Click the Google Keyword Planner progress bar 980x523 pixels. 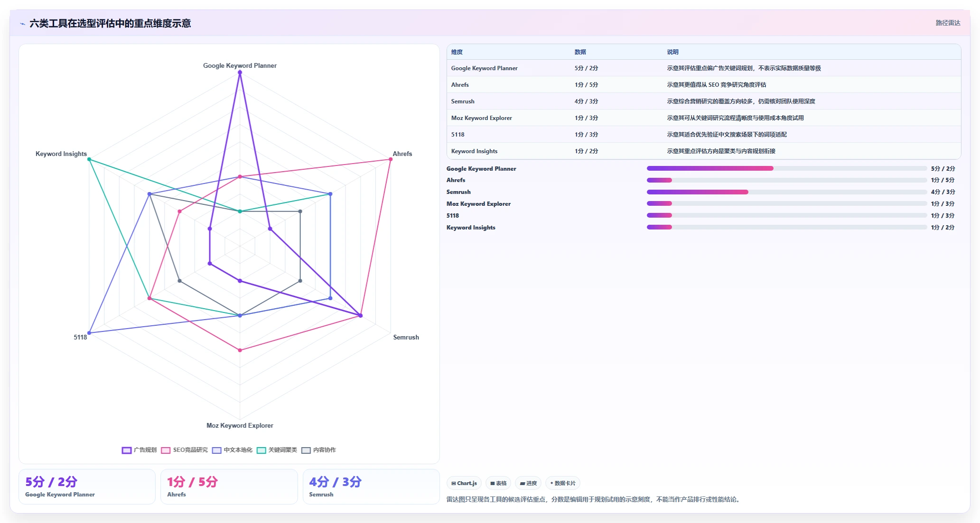click(x=787, y=168)
